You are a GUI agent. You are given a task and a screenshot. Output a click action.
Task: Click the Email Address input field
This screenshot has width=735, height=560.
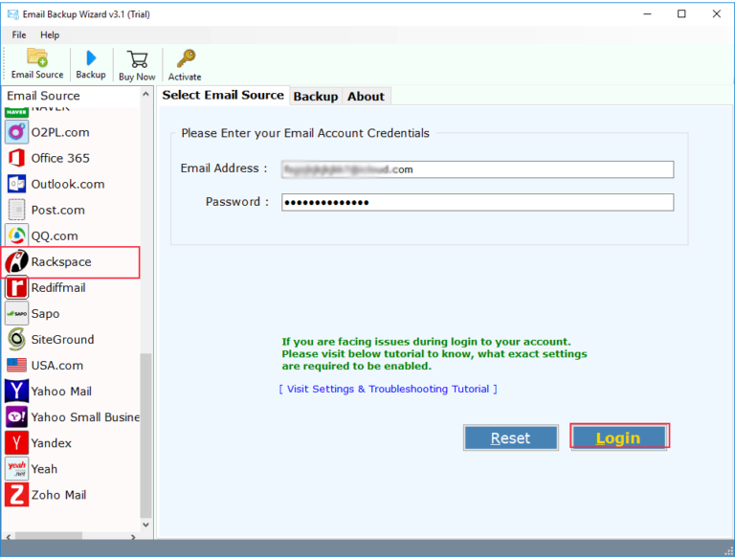click(x=478, y=169)
